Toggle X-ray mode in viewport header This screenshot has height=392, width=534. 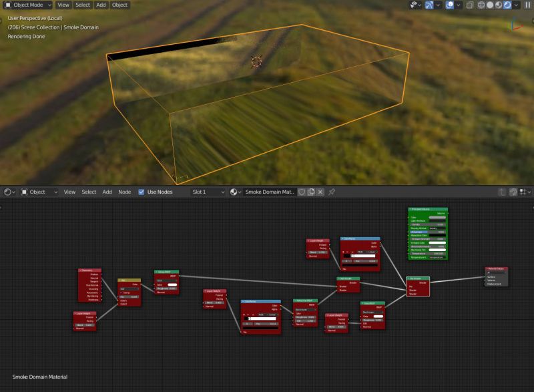[469, 5]
